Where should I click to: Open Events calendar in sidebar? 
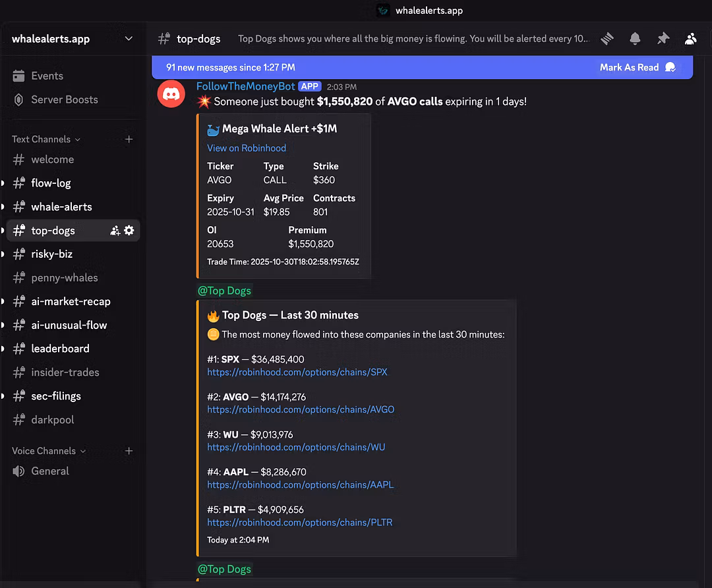(x=47, y=76)
